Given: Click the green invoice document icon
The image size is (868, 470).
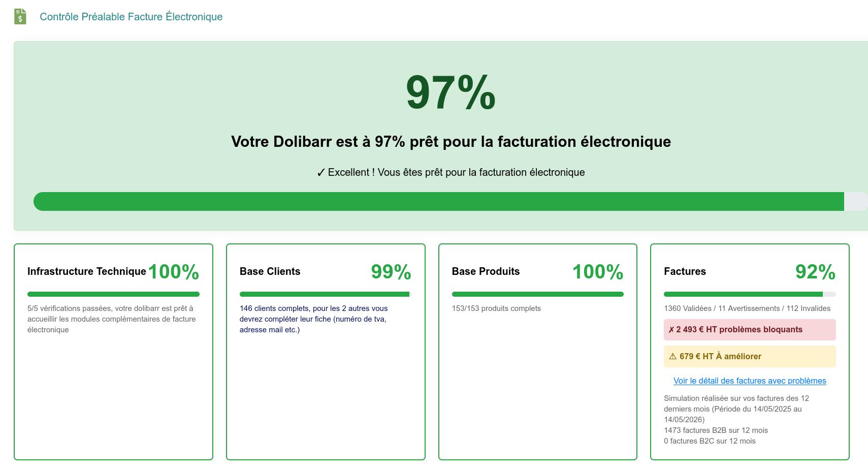Looking at the screenshot, I should pyautogui.click(x=20, y=16).
